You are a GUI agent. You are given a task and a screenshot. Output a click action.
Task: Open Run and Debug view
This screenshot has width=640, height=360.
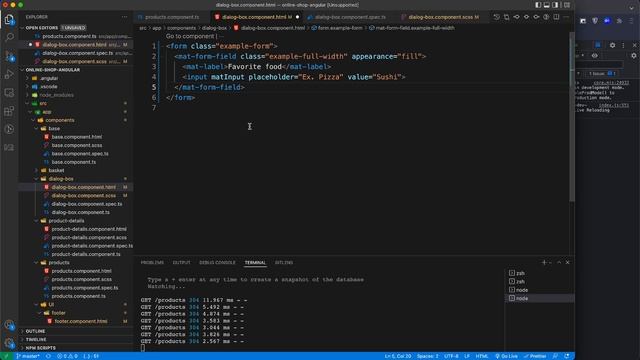coord(9,74)
